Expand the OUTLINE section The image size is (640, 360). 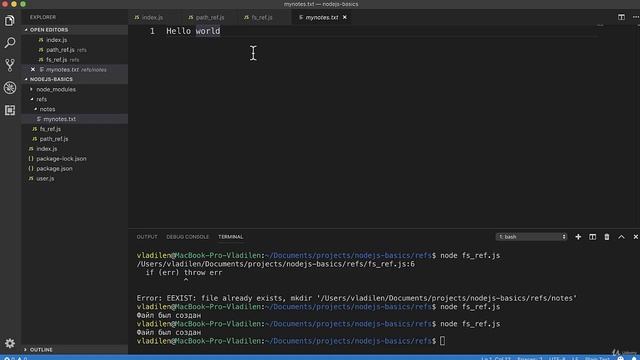[75, 349]
